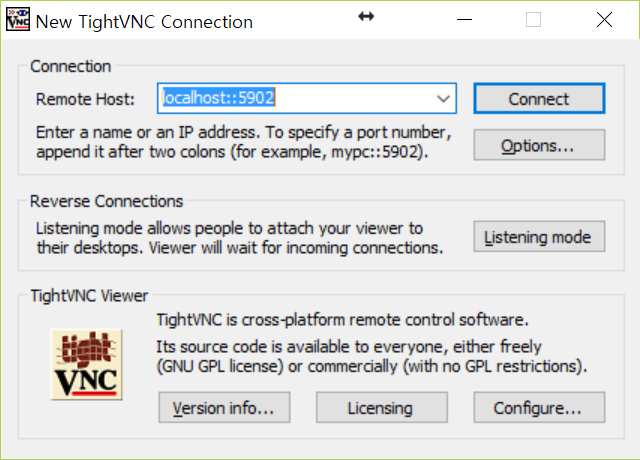Click the disabled maximize window button
Image resolution: width=640 pixels, height=460 pixels.
tap(533, 20)
